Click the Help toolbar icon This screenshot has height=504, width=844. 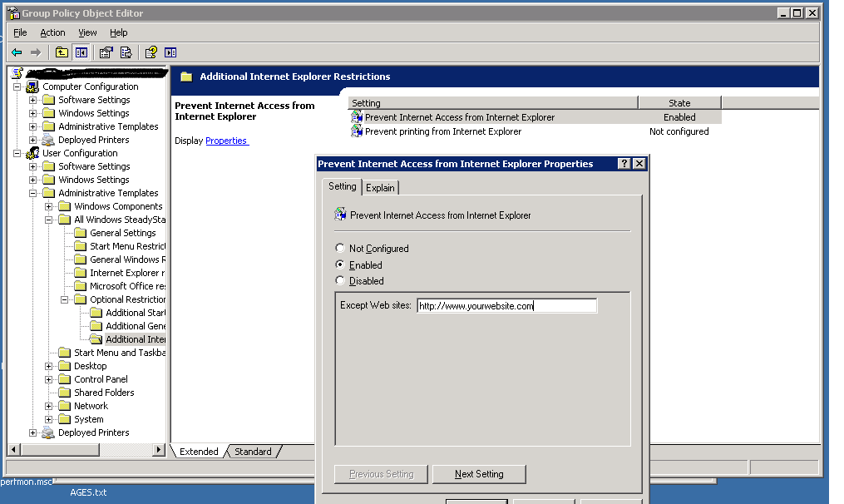click(151, 52)
